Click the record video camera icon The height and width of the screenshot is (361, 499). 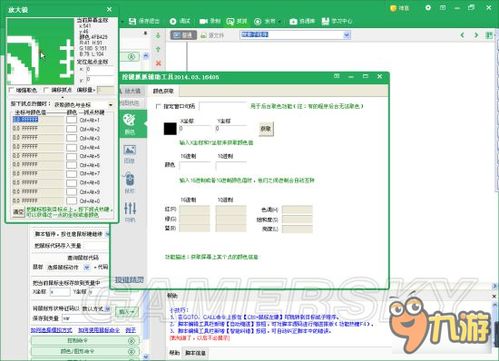tap(203, 21)
